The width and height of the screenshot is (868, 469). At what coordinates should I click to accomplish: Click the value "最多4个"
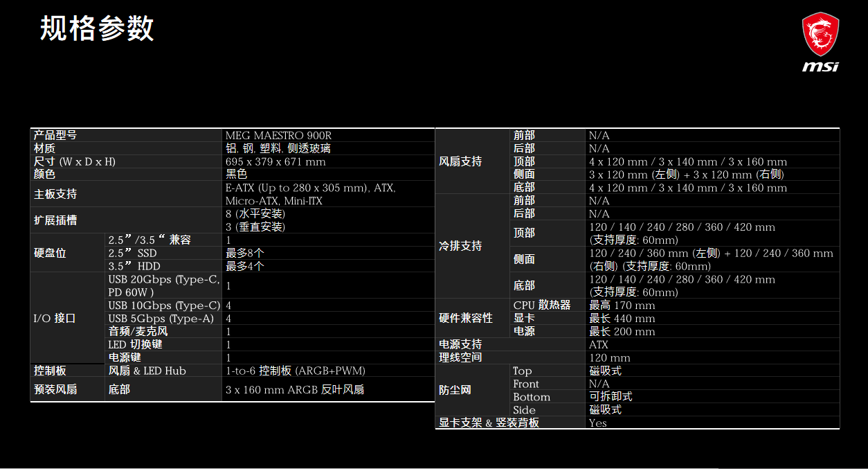[245, 266]
